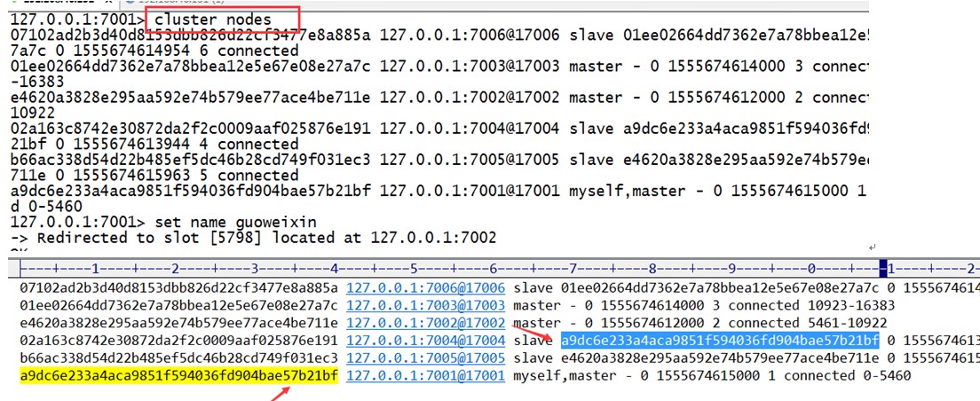This screenshot has width=980, height=401.
Task: Click master ID e4620a3828e2 in editor's 7005 slave row
Action: coord(720,358)
